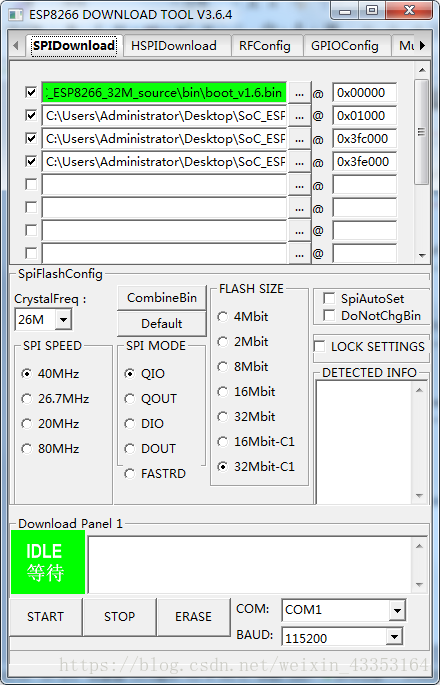Browse file for the 0x3fc000 row

(299, 139)
